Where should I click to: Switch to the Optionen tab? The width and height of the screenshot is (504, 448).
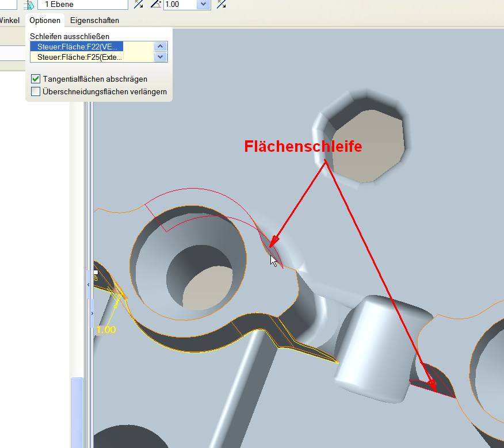pyautogui.click(x=45, y=20)
